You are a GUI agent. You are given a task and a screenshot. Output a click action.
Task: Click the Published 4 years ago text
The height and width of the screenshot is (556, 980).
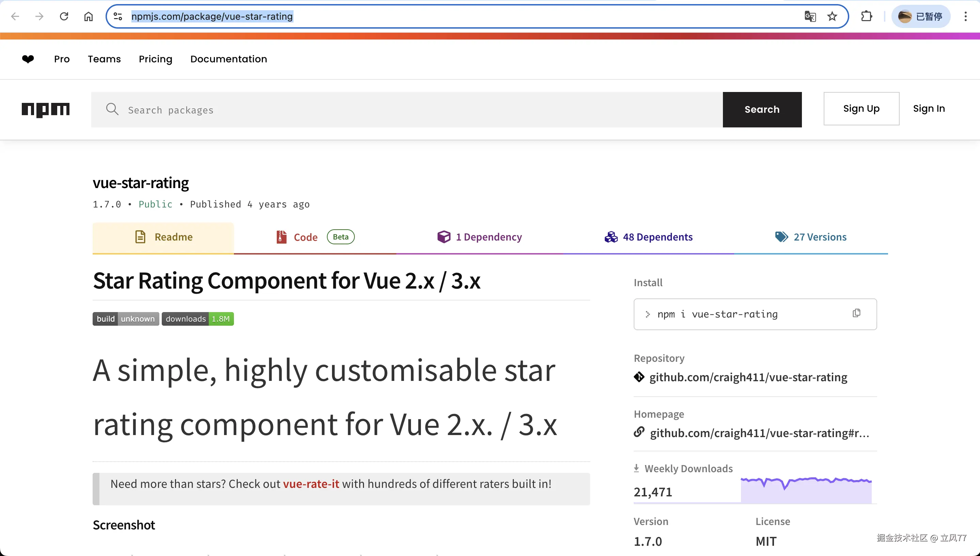click(x=250, y=204)
